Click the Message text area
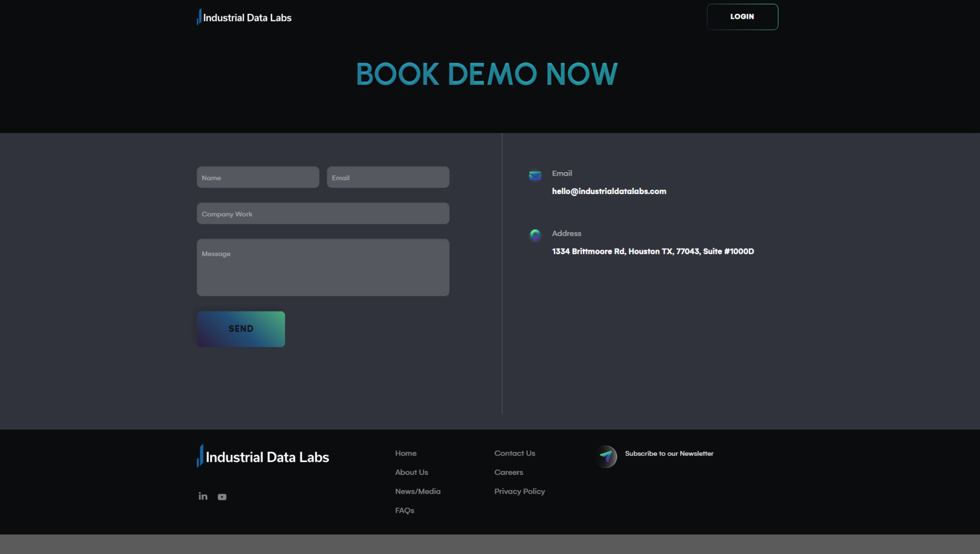980x554 pixels. (323, 267)
